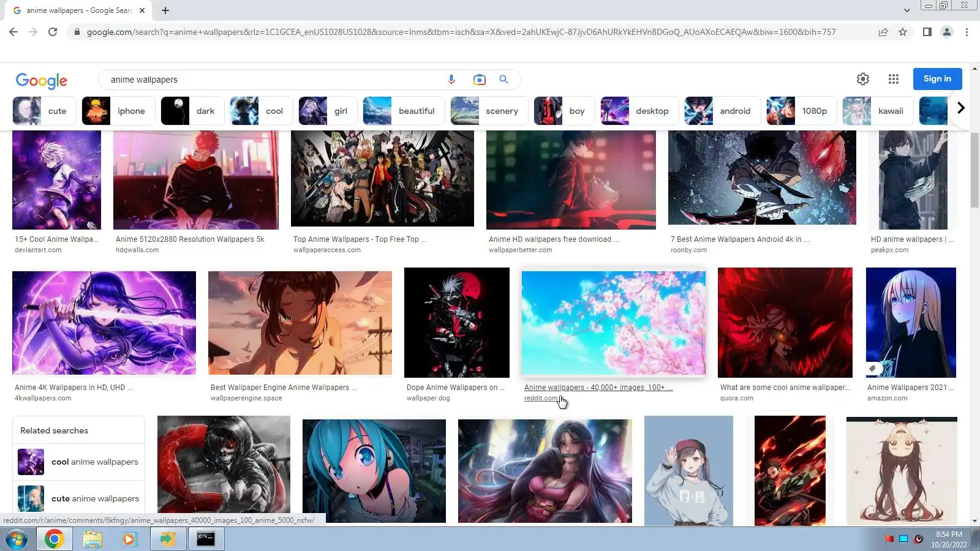Open the Command Prompt taskbar icon
Image resolution: width=980 pixels, height=551 pixels.
(206, 539)
